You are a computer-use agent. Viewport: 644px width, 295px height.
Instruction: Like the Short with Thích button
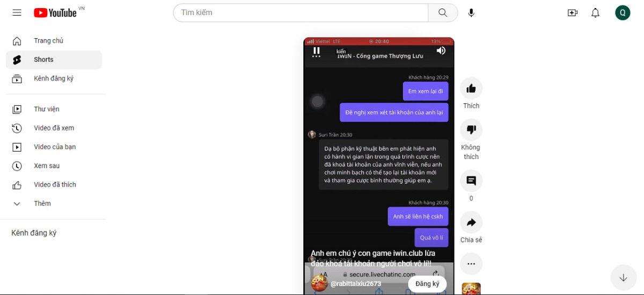coord(471,89)
